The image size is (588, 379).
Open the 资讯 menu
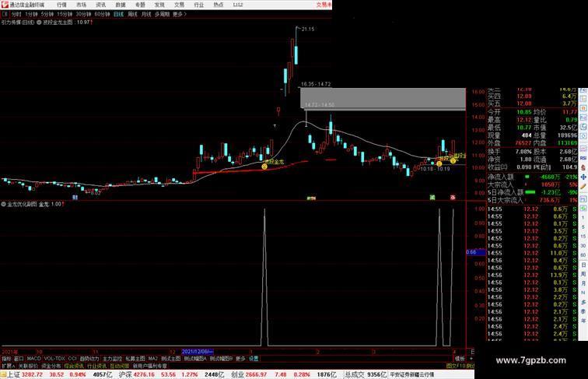100,5
